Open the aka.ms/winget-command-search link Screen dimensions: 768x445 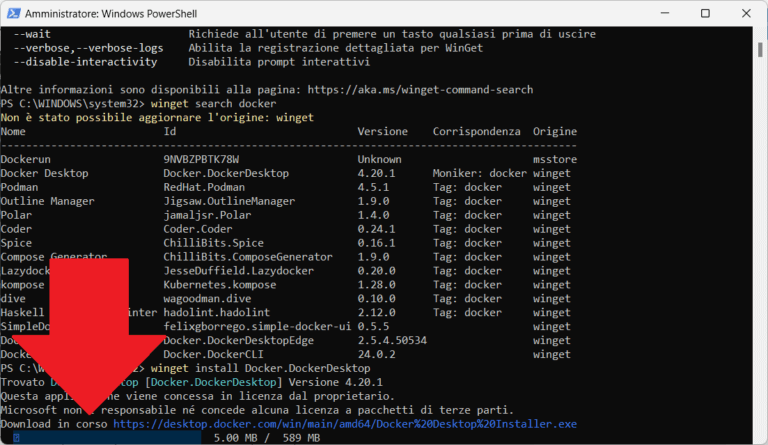(420, 90)
